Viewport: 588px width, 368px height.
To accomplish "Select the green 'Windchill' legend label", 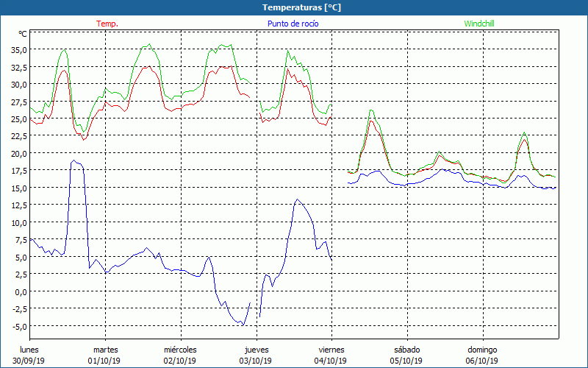I will pos(479,24).
